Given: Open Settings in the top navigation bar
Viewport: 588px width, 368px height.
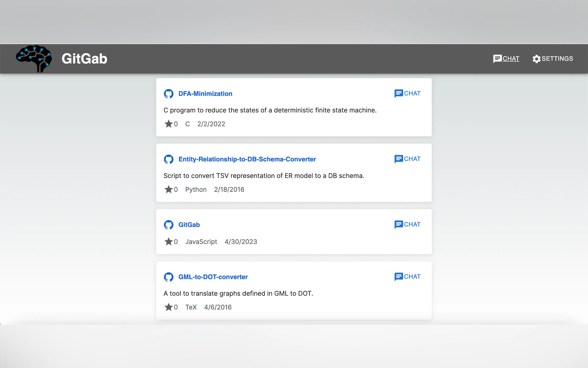Looking at the screenshot, I should point(557,59).
